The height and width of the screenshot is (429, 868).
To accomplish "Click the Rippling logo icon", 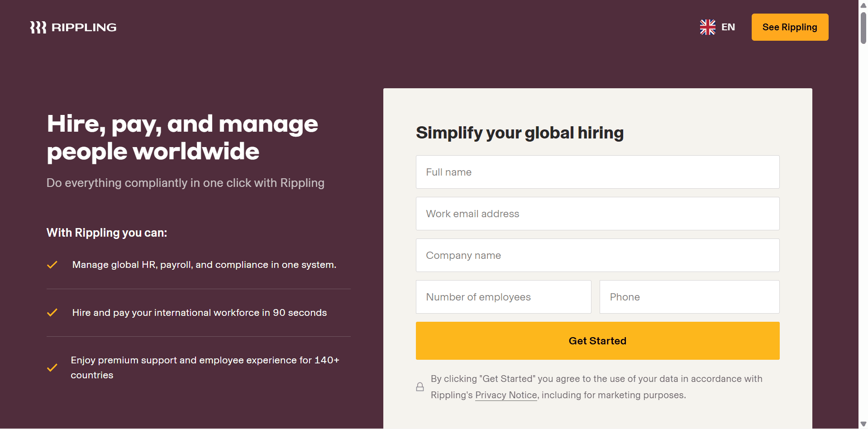I will [38, 27].
